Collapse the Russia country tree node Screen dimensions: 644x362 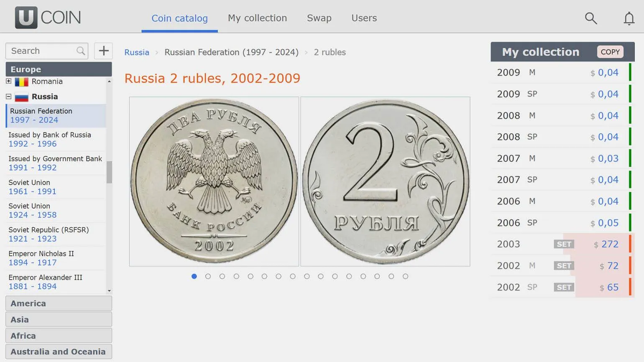[8, 97]
